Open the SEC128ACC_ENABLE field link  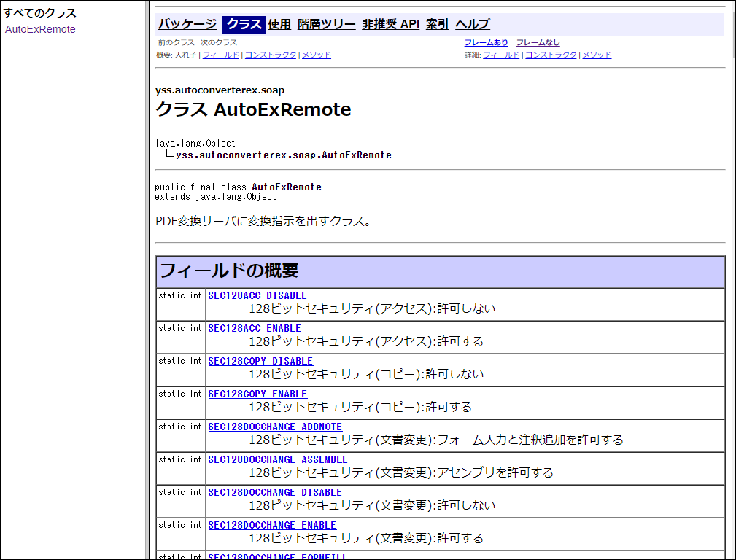point(255,329)
